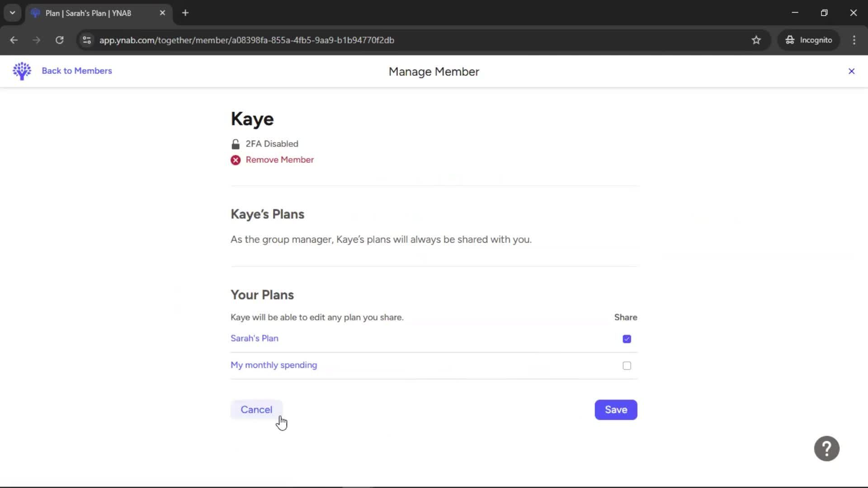This screenshot has height=488, width=868.
Task: Click the Save button
Action: click(616, 409)
